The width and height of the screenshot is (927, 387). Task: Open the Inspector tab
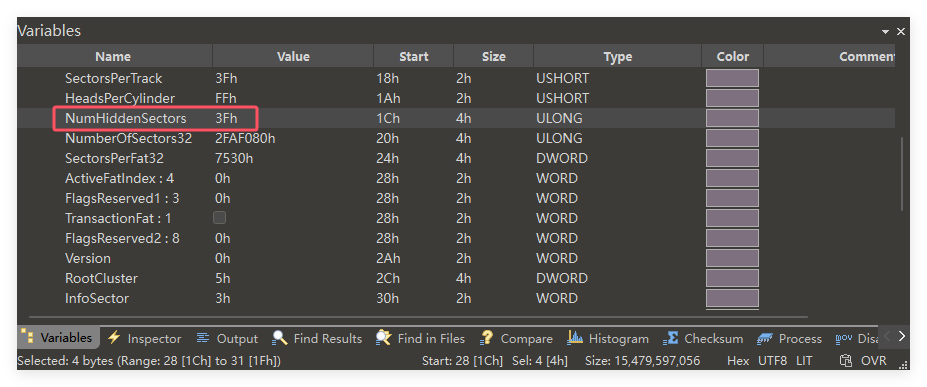144,338
